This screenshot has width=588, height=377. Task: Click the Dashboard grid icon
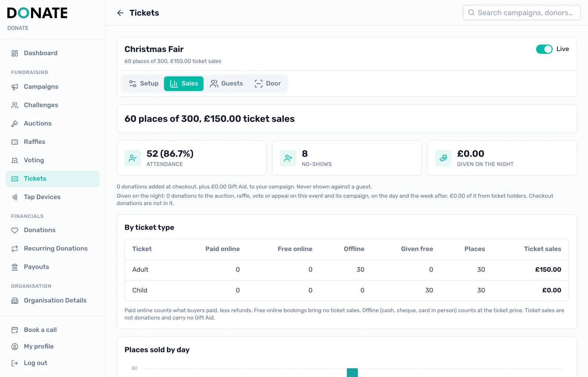click(15, 53)
